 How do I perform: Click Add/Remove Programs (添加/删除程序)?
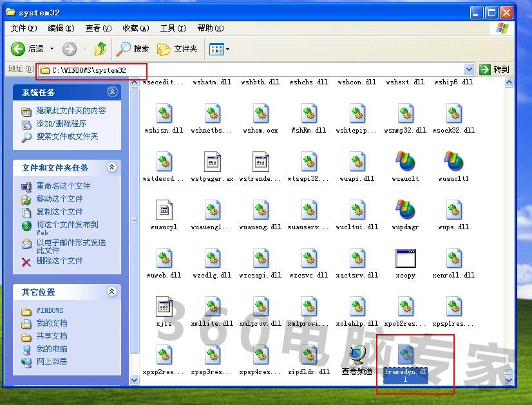point(61,124)
